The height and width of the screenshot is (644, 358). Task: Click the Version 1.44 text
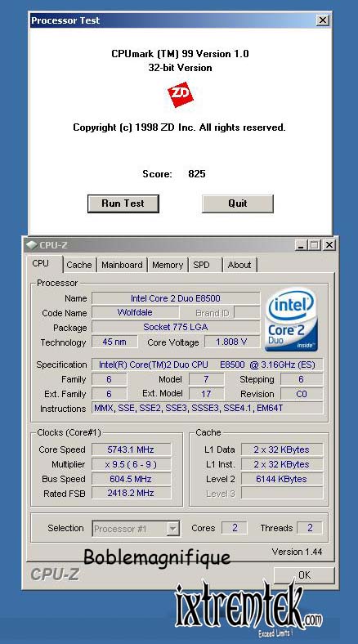297,552
